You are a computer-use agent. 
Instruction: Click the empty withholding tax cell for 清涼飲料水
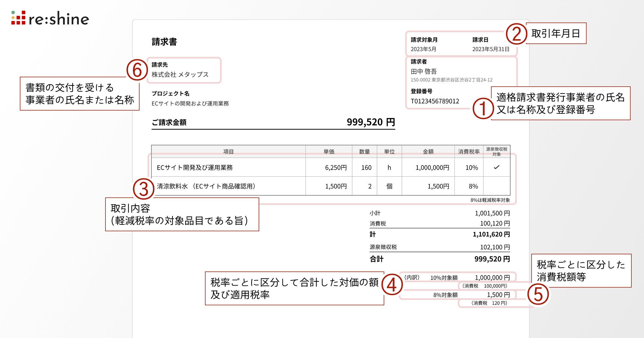point(496,186)
